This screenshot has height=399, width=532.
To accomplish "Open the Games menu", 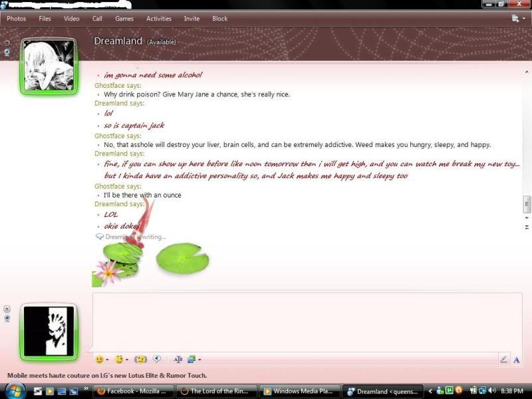I will (124, 19).
